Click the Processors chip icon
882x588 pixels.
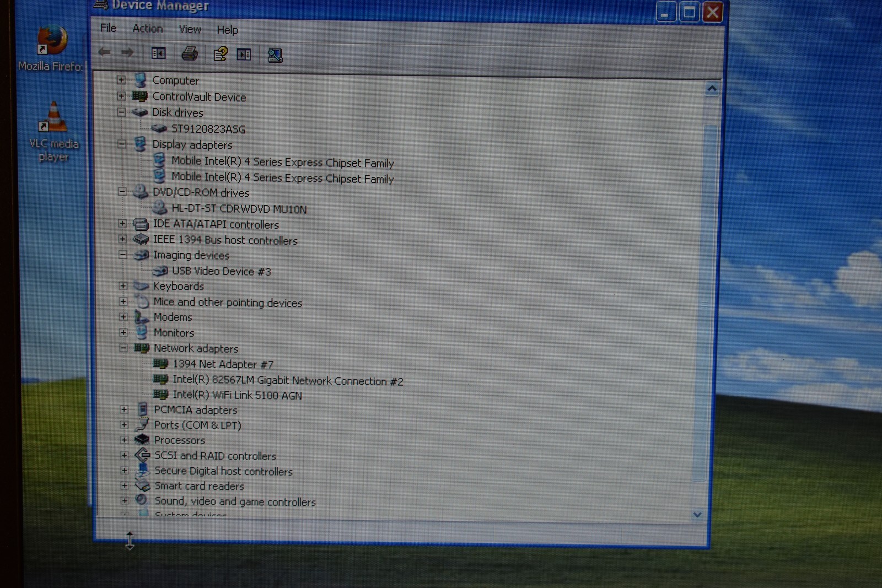142,440
